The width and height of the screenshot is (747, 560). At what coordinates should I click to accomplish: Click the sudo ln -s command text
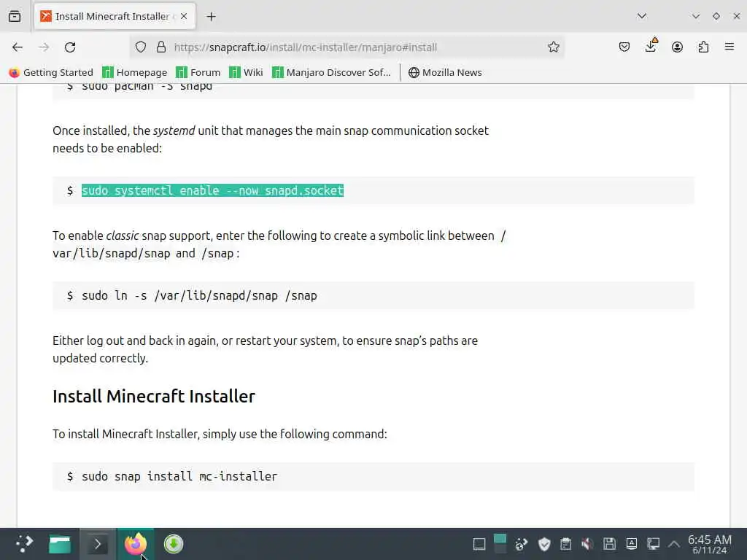click(199, 296)
